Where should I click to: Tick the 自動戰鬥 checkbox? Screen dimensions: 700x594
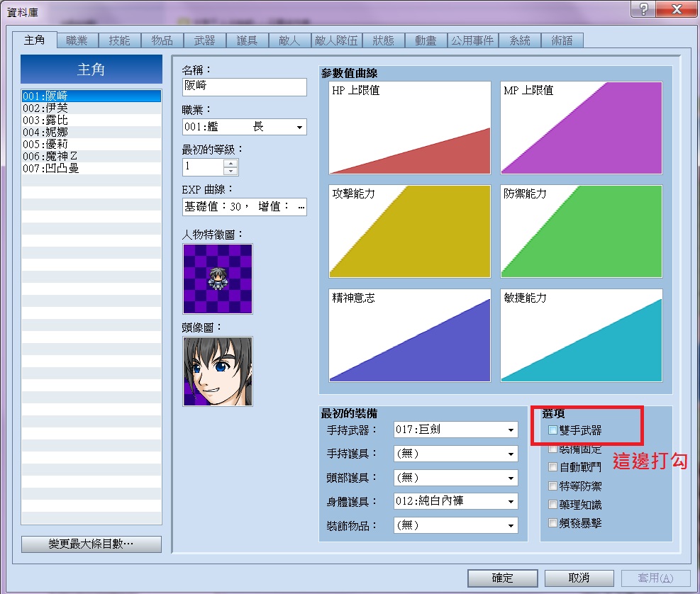coord(552,467)
